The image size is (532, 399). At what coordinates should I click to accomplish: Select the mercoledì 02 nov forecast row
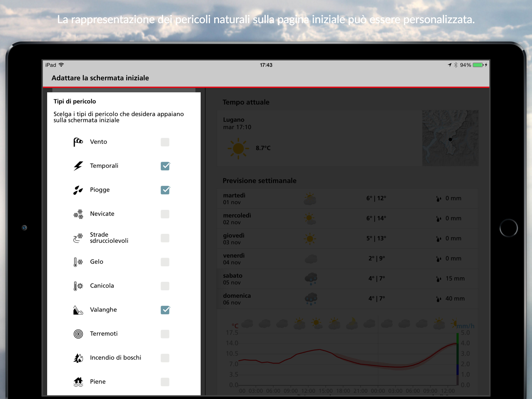click(348, 219)
